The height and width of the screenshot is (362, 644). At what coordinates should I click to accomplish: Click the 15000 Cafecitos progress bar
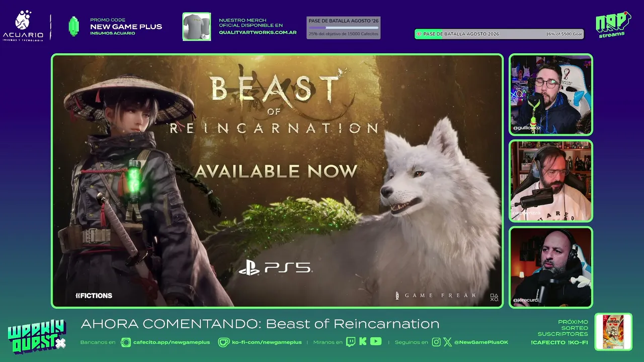pyautogui.click(x=344, y=28)
